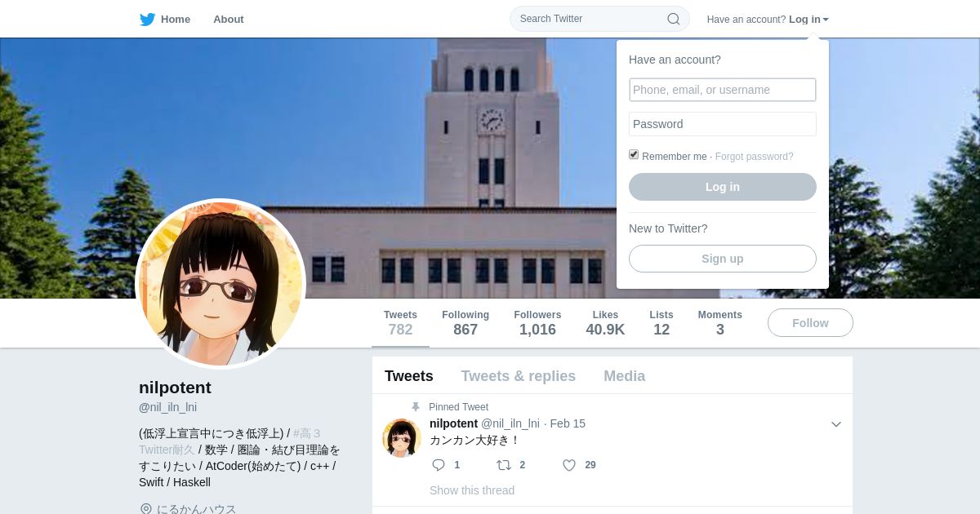Click the search magnifier icon
The height and width of the screenshot is (514, 980).
click(x=674, y=19)
